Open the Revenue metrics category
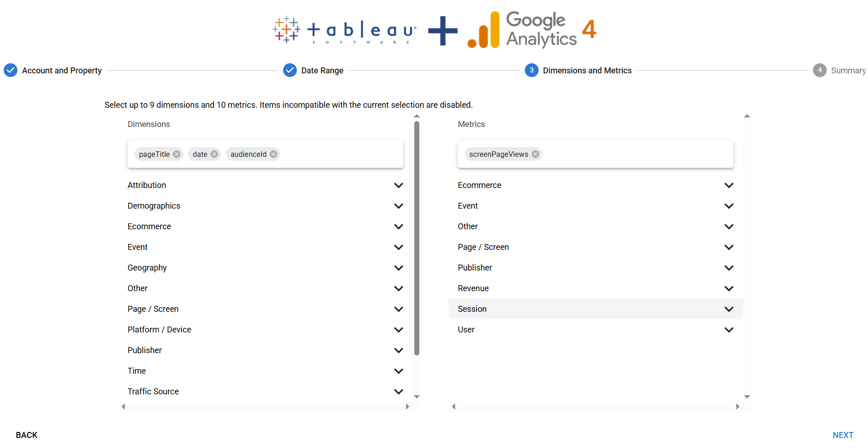Viewport: 868px width, 448px height. [595, 288]
